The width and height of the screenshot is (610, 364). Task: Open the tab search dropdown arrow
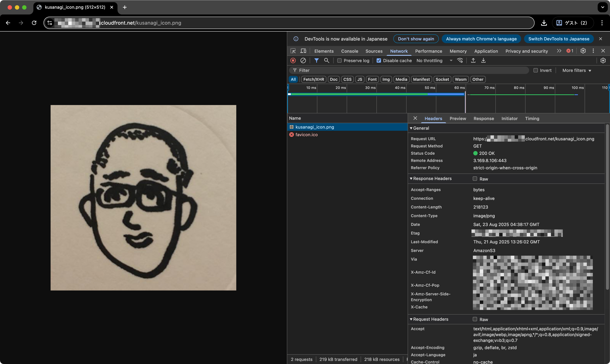(602, 7)
